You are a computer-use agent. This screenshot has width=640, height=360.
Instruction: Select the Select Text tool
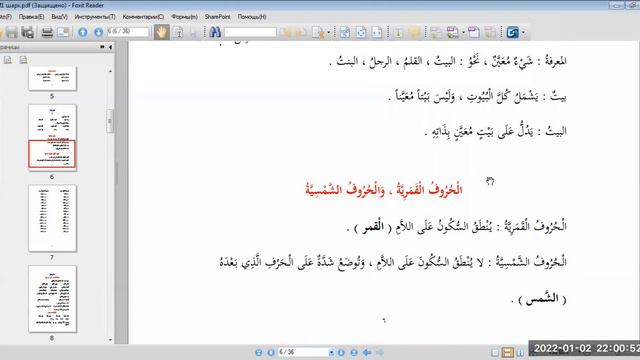tap(179, 32)
